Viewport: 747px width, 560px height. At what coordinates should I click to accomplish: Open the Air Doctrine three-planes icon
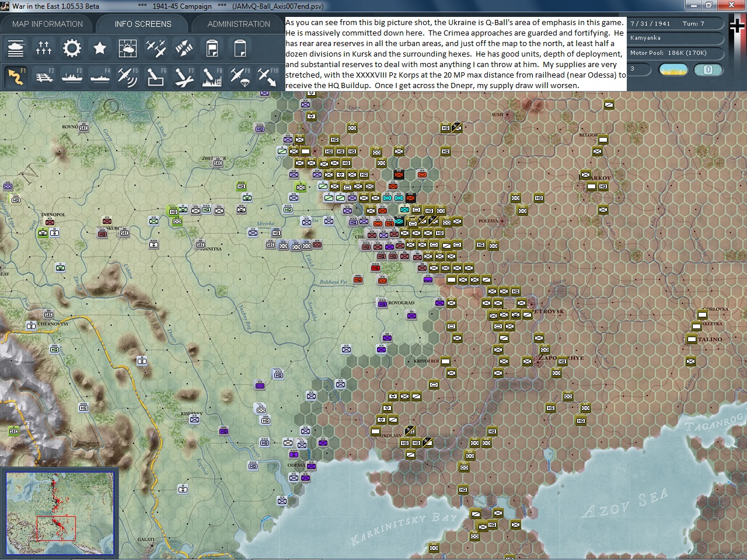tap(156, 48)
